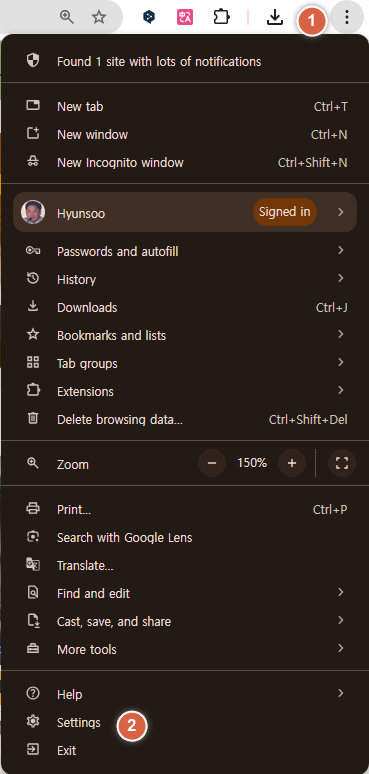Expand the Passwords and autofill submenu
This screenshot has height=774, width=369.
point(184,251)
